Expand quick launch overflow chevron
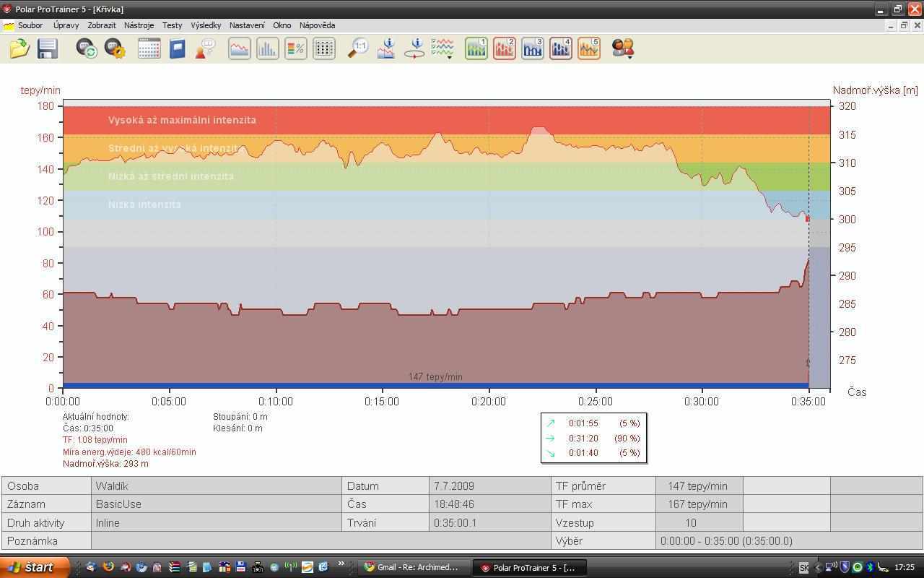924x578 pixels. coord(341,565)
